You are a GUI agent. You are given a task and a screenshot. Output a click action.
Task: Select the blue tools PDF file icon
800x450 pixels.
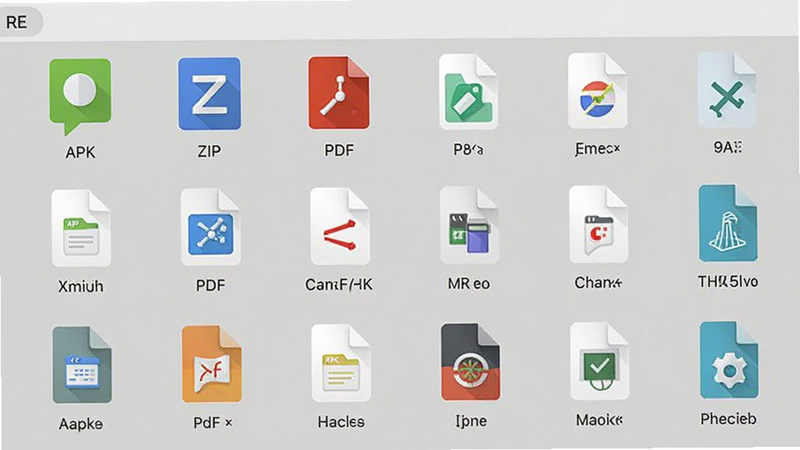pos(210,227)
